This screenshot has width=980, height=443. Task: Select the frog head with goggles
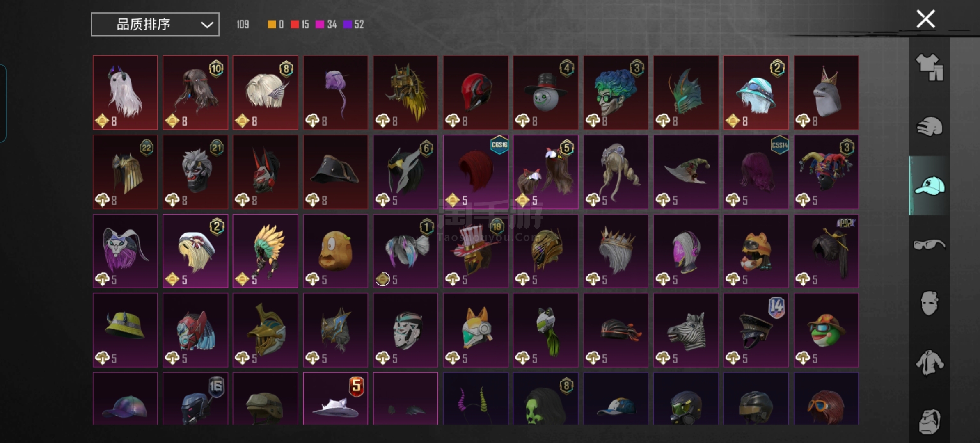pyautogui.click(x=826, y=330)
